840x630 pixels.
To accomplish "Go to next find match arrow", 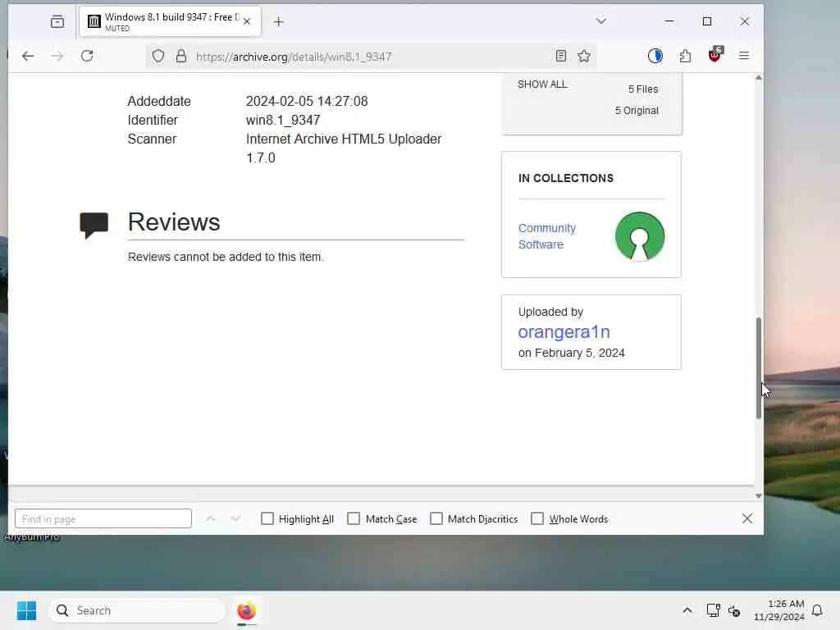I will [x=235, y=518].
